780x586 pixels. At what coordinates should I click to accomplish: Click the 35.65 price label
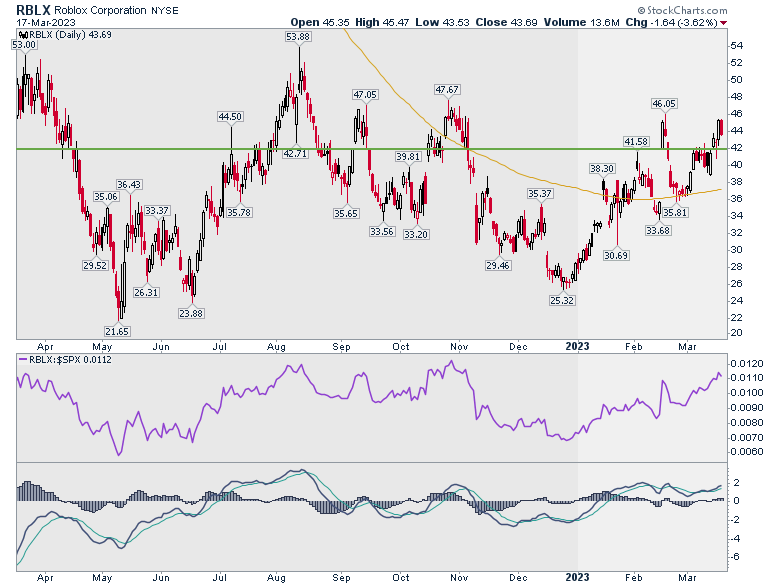click(346, 213)
